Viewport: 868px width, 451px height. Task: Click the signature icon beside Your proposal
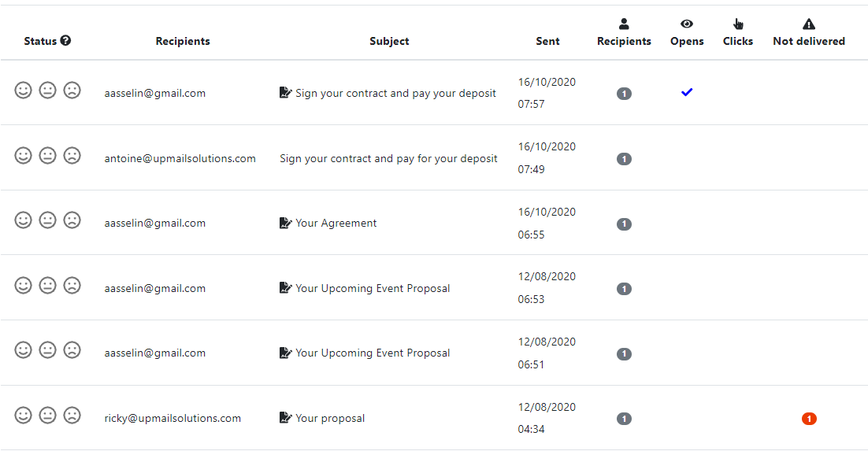(x=286, y=418)
